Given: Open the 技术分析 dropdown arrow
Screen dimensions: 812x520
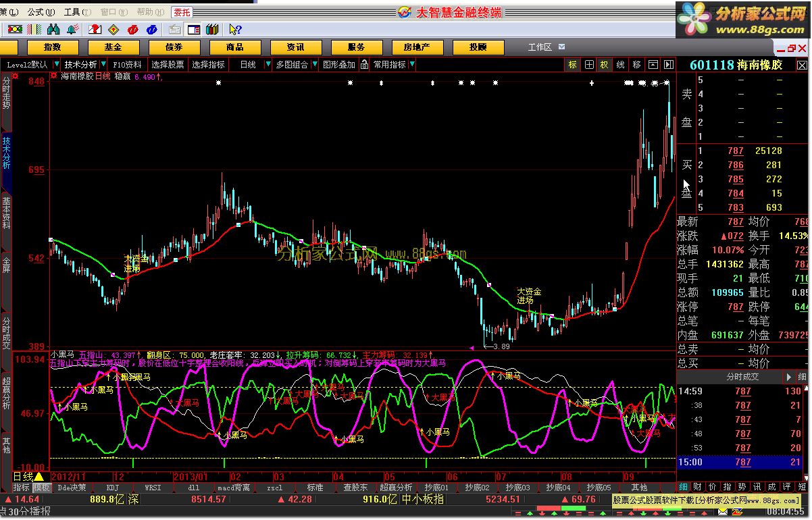Looking at the screenshot, I should pyautogui.click(x=103, y=64).
